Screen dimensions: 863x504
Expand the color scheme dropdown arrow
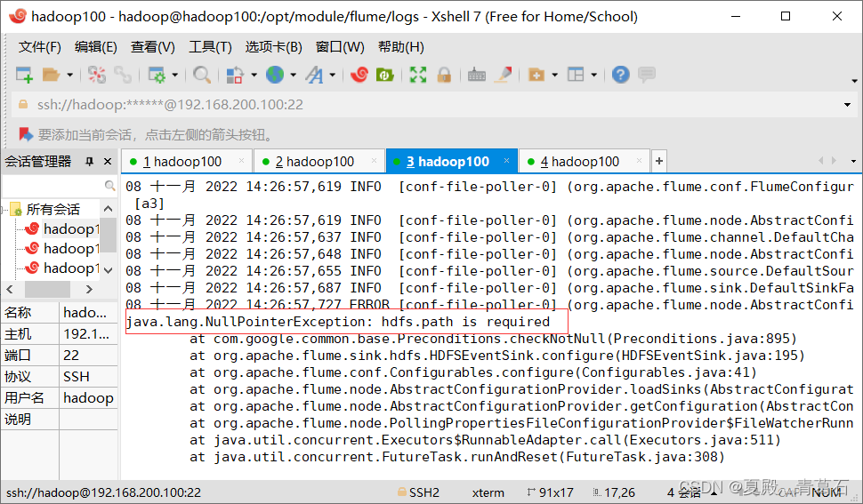click(254, 75)
